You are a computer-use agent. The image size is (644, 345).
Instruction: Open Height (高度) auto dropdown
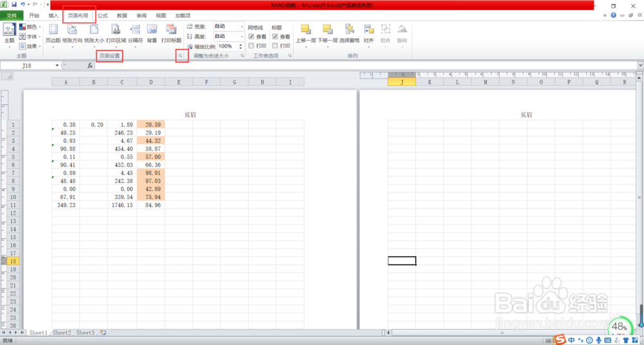242,36
